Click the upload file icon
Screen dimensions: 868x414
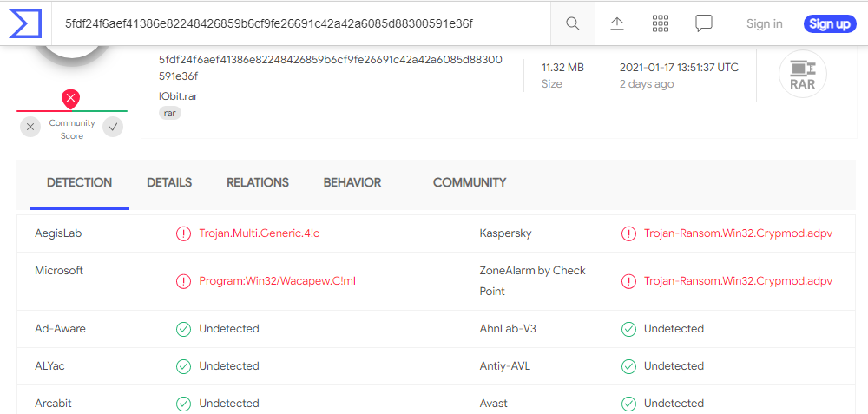617,23
